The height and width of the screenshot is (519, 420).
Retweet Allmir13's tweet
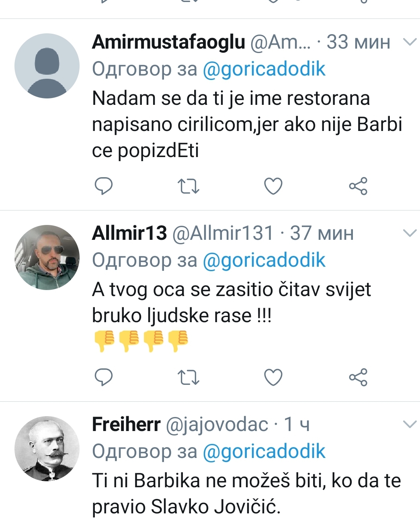tap(188, 377)
